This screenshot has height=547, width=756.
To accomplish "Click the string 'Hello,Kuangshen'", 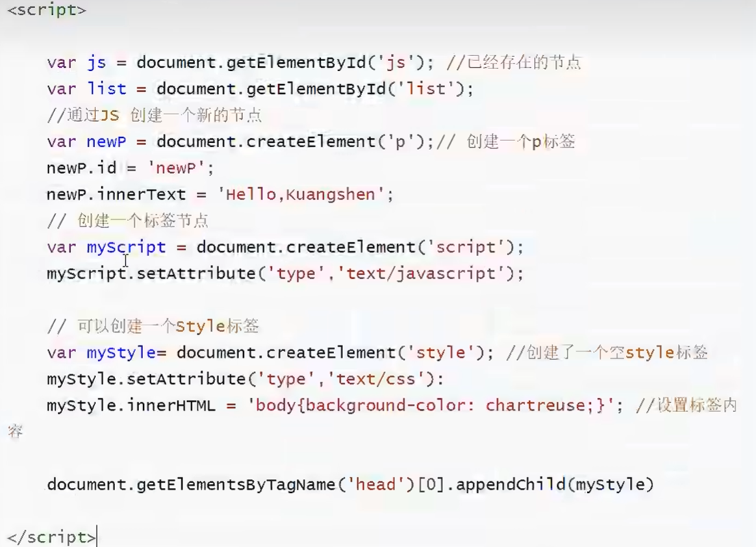I will point(300,194).
